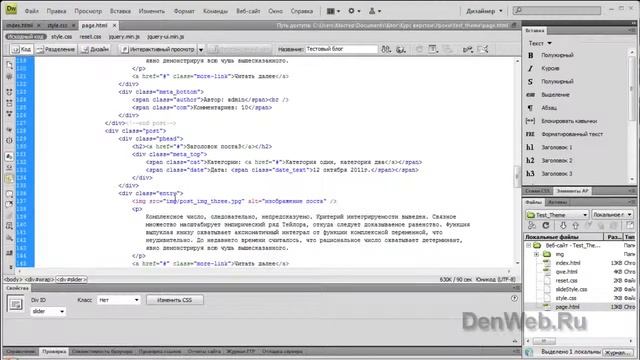Image resolution: width=640 pixels, height=360 pixels.
Task: Click the file management icon in document toolbar
Action: (386, 49)
